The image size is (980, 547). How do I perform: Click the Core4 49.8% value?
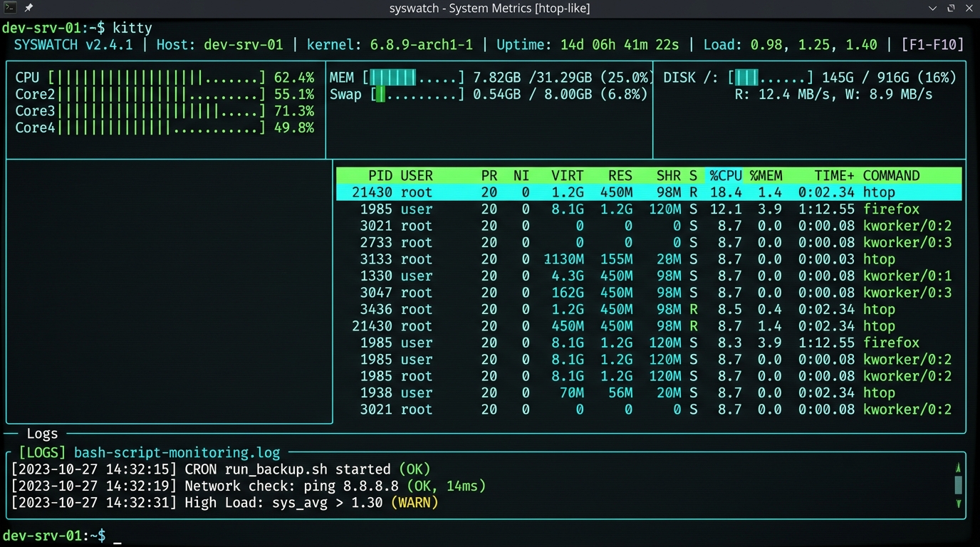pos(294,127)
